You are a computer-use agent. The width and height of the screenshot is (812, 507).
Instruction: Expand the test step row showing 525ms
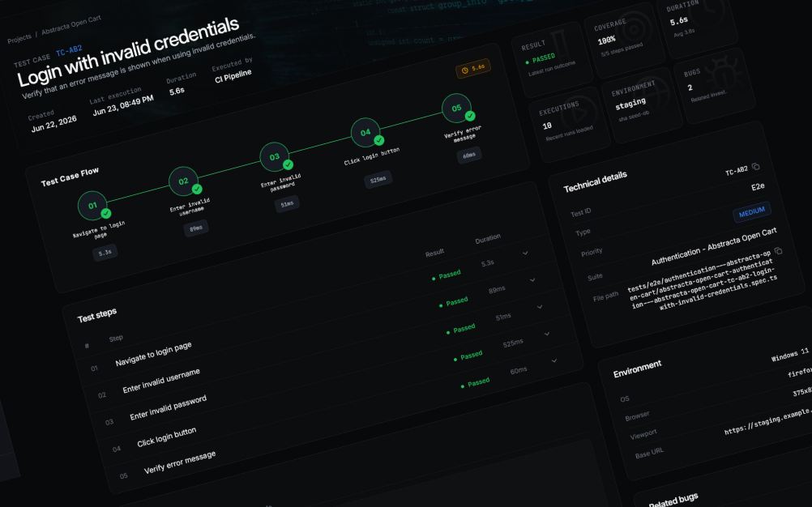(547, 334)
